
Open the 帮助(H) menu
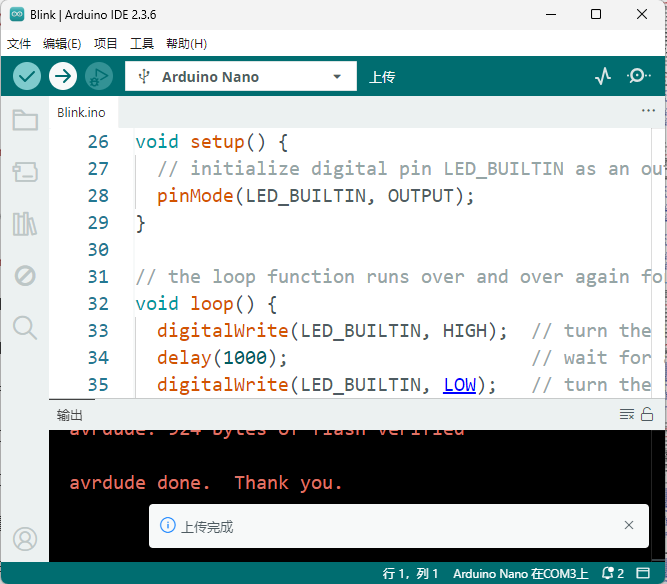pos(186,43)
